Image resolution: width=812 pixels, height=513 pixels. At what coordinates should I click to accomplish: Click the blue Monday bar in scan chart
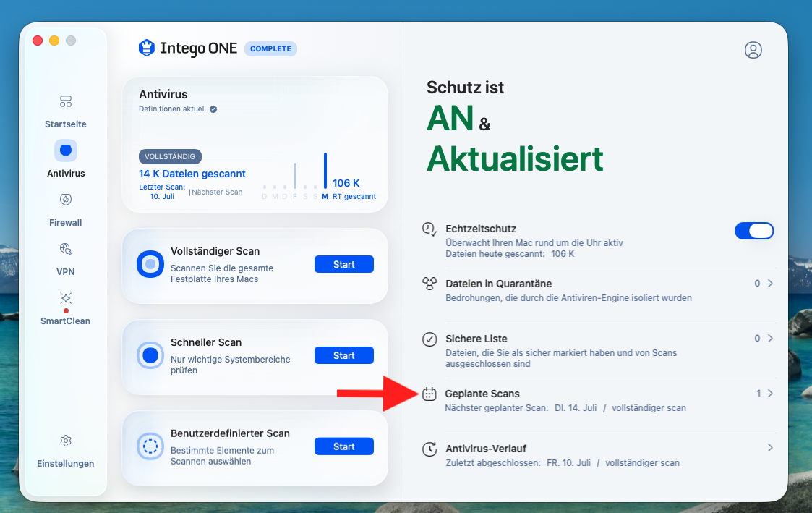(325, 171)
